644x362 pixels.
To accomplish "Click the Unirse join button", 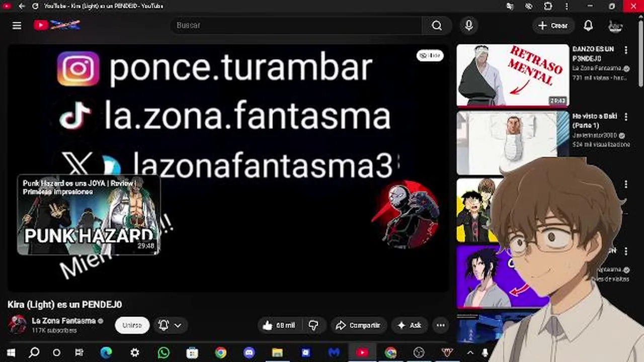I will [x=132, y=325].
